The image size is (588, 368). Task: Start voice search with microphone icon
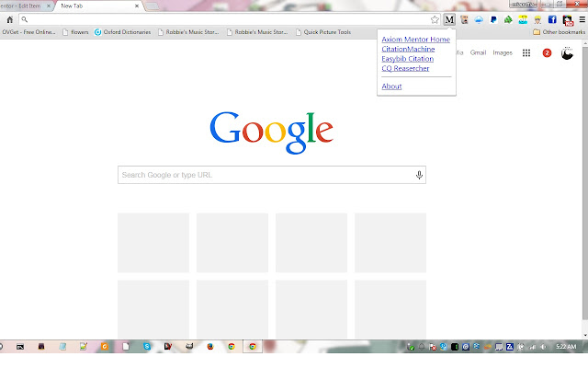[x=419, y=175]
